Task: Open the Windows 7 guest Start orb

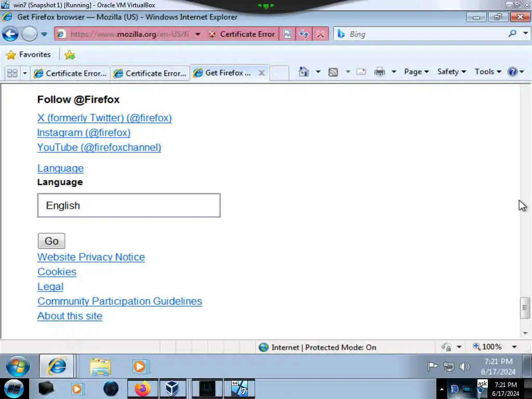Action: (18, 366)
